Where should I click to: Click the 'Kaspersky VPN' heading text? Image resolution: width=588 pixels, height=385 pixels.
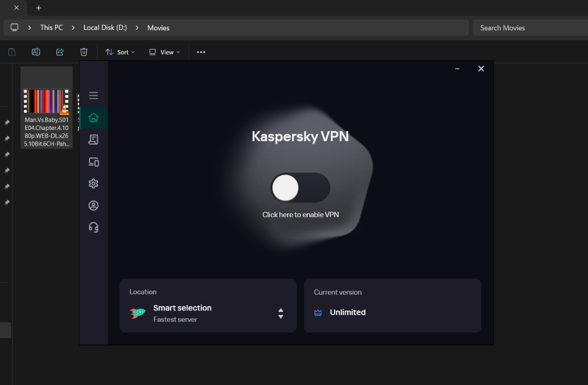click(300, 136)
